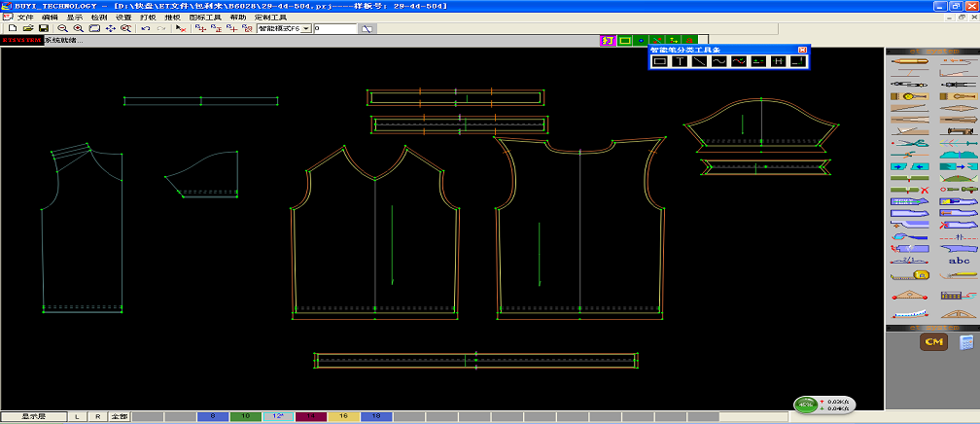Click the ETSYSTEM logo label
980x424 pixels.
coord(21,40)
